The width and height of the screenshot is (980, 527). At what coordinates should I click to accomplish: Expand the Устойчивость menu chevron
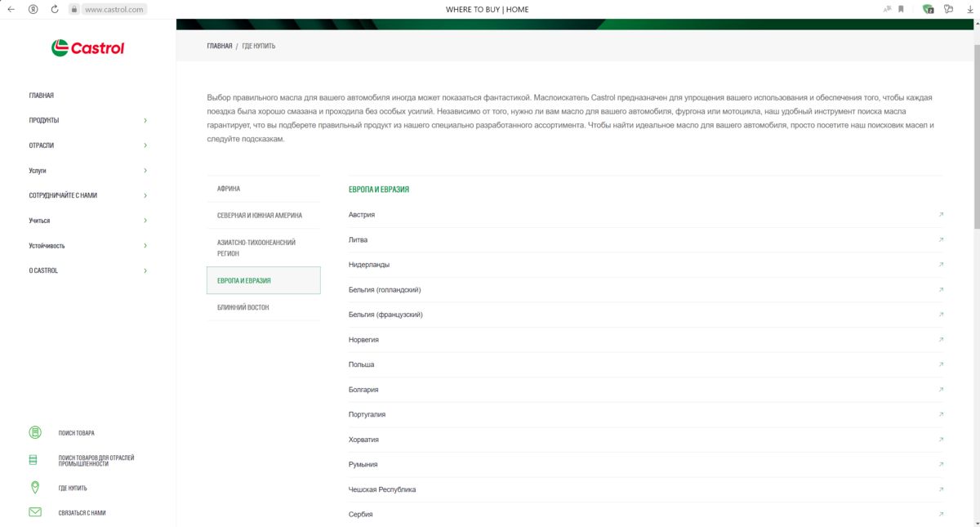pos(145,246)
